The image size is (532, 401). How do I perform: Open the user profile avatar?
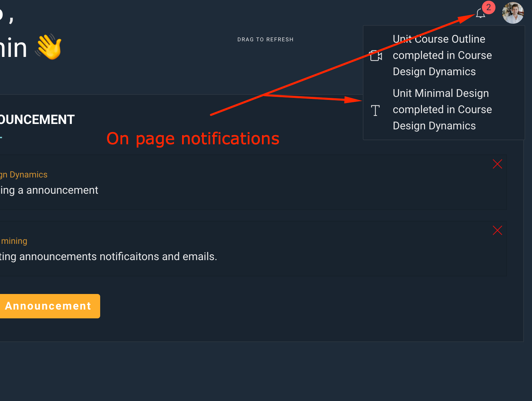point(513,13)
